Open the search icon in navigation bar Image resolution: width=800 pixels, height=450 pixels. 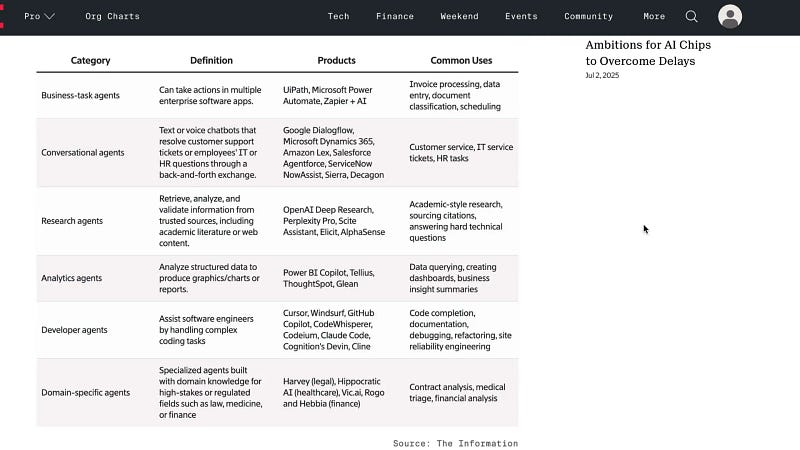point(691,16)
